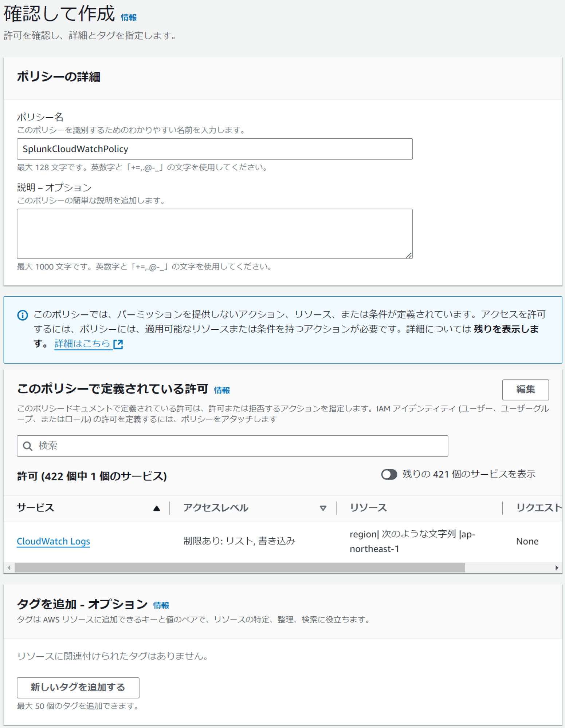Click the アクセスレベル sort arrow
The height and width of the screenshot is (728, 565).
coord(323,508)
